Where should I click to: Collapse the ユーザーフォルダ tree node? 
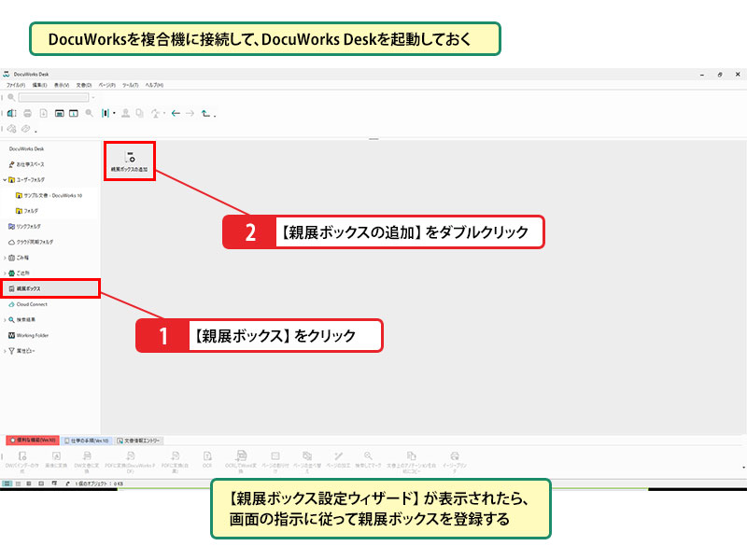click(x=5, y=180)
